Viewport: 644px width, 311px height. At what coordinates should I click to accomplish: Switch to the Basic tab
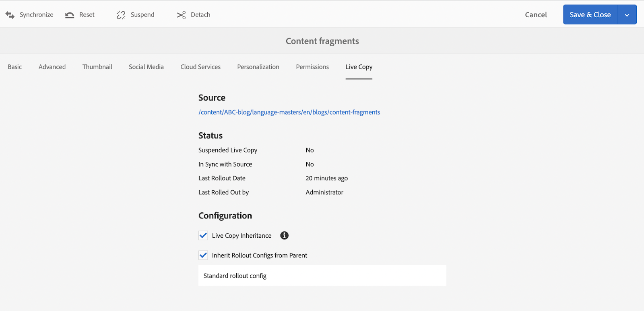(x=15, y=67)
